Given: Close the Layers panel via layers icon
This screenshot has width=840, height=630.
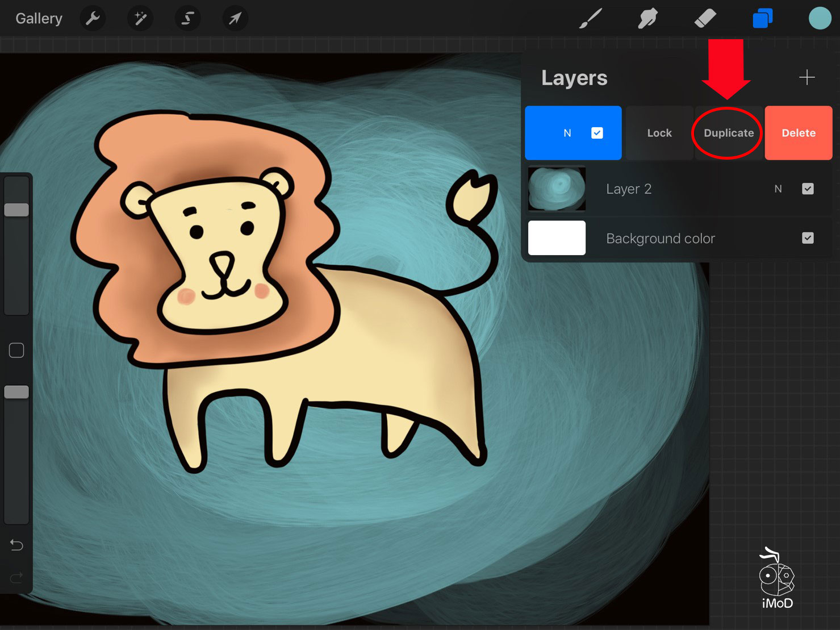Looking at the screenshot, I should (762, 19).
